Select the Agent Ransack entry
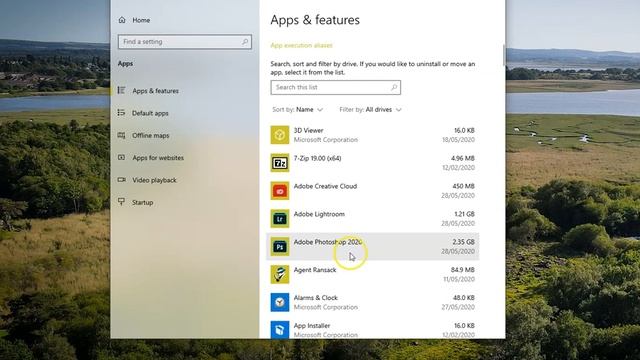Viewport: 640px width, 360px height. [372, 274]
